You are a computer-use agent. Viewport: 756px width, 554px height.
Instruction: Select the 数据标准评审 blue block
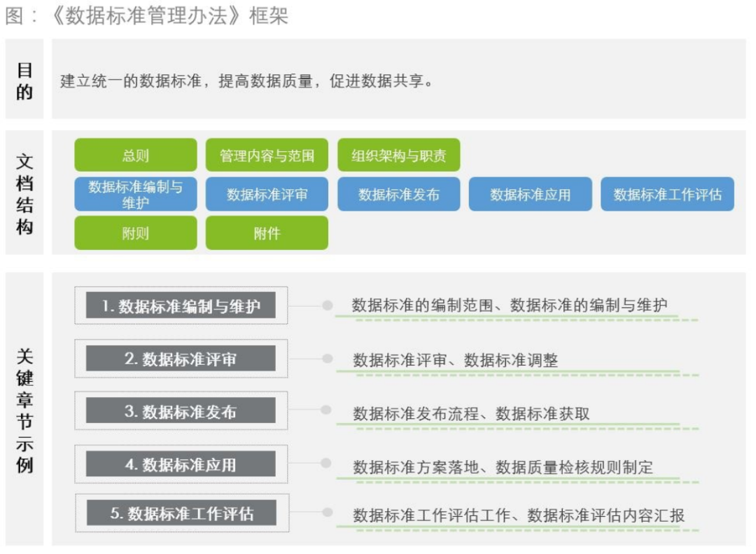pos(267,195)
